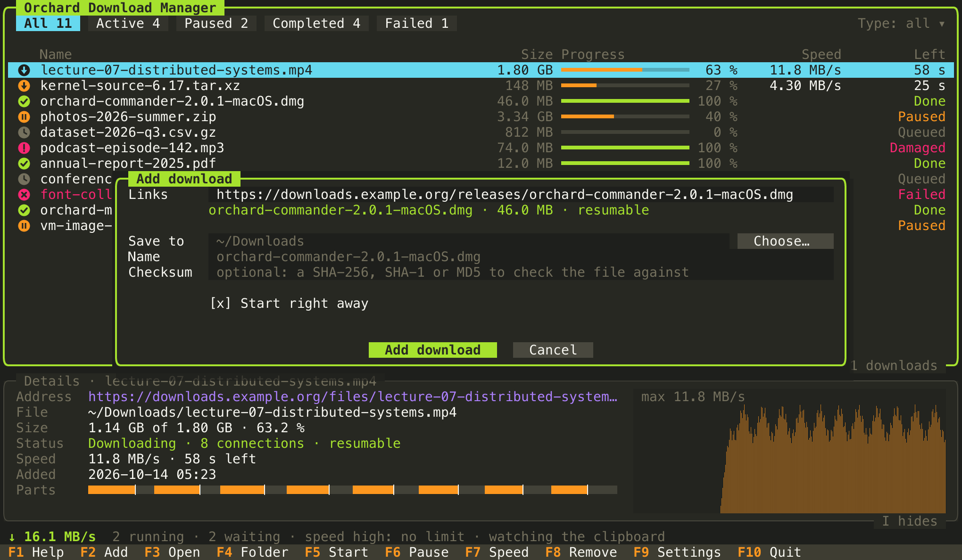Click the Name field in the dialog

coord(521,257)
